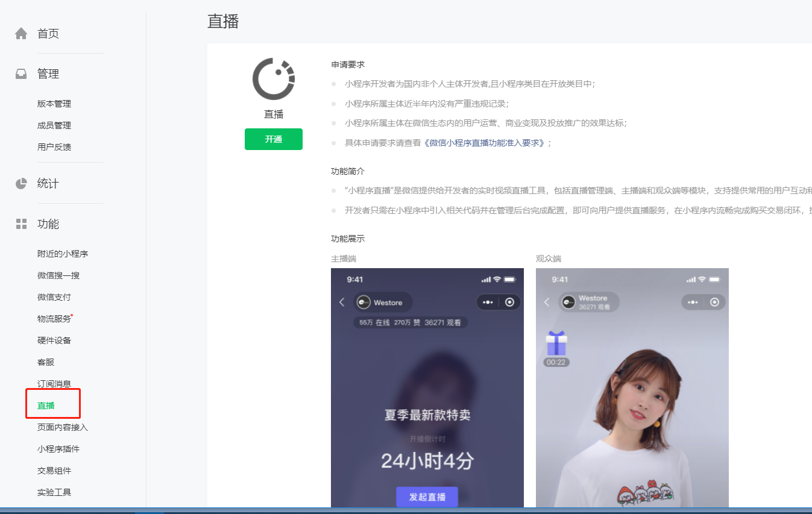Screen dimensions: 812x514
Task: Open 物流服务 menu item
Action: click(54, 319)
